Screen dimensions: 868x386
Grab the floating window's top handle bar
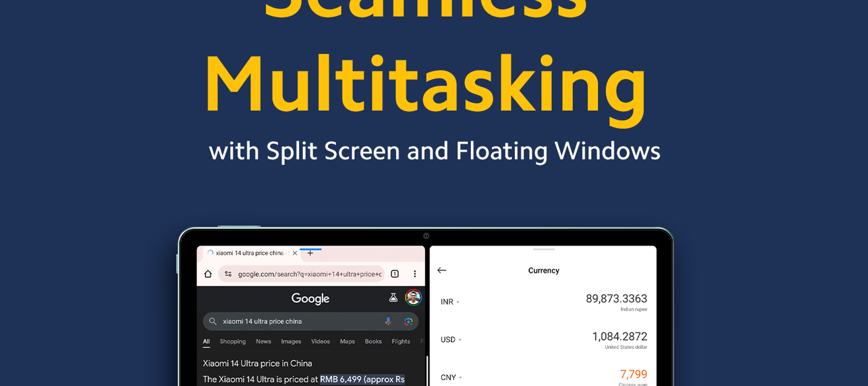tap(543, 249)
